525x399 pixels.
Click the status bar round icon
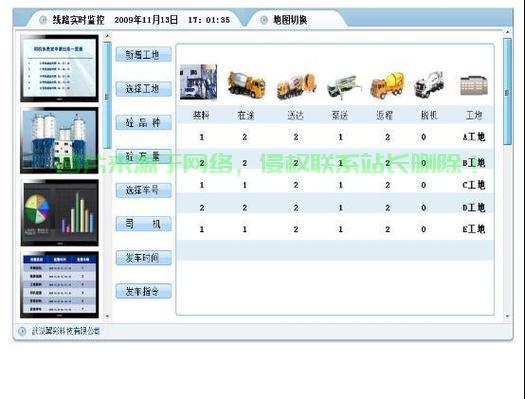22,331
